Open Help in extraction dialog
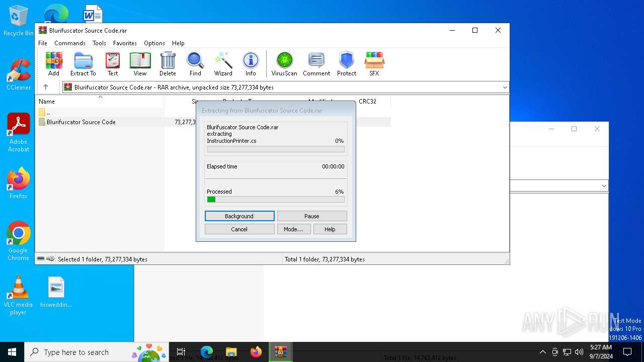The height and width of the screenshot is (362, 644). point(330,229)
